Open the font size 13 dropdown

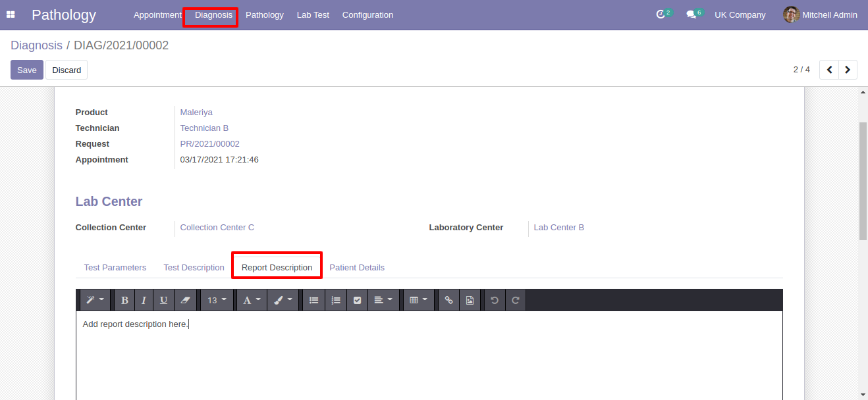(x=217, y=300)
